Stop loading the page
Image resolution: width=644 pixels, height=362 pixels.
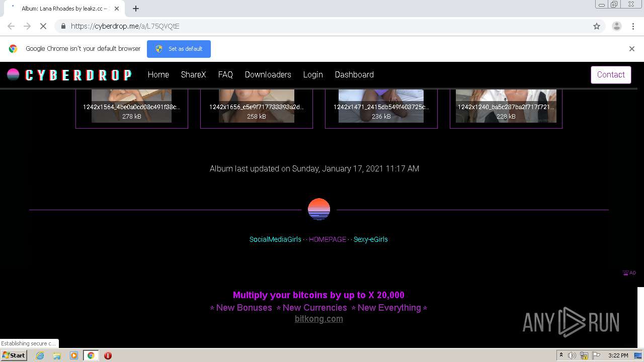(x=43, y=26)
